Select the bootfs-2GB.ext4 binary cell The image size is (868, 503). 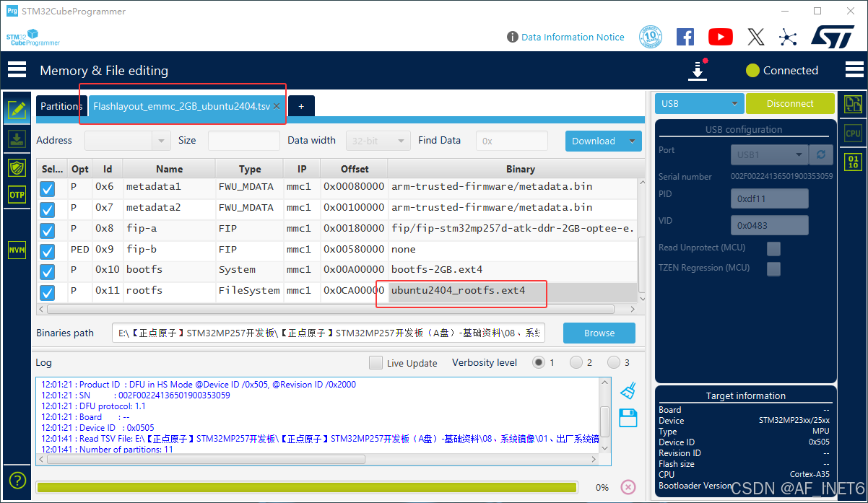coord(513,270)
